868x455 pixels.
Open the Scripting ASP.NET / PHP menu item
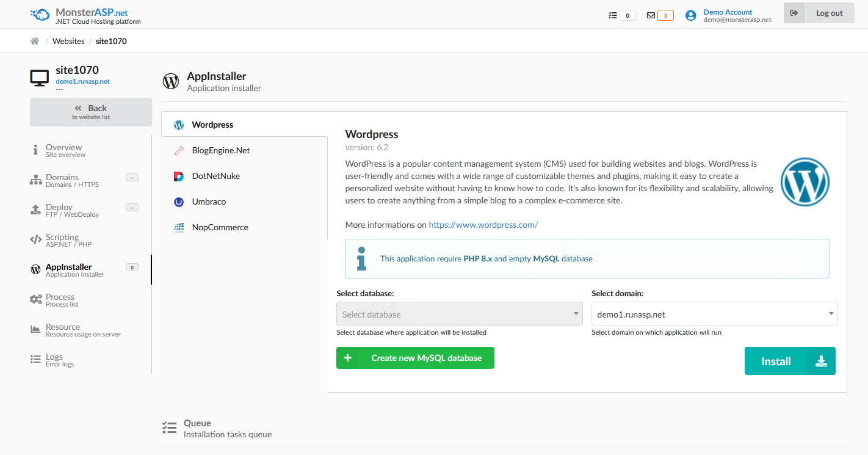[90, 240]
